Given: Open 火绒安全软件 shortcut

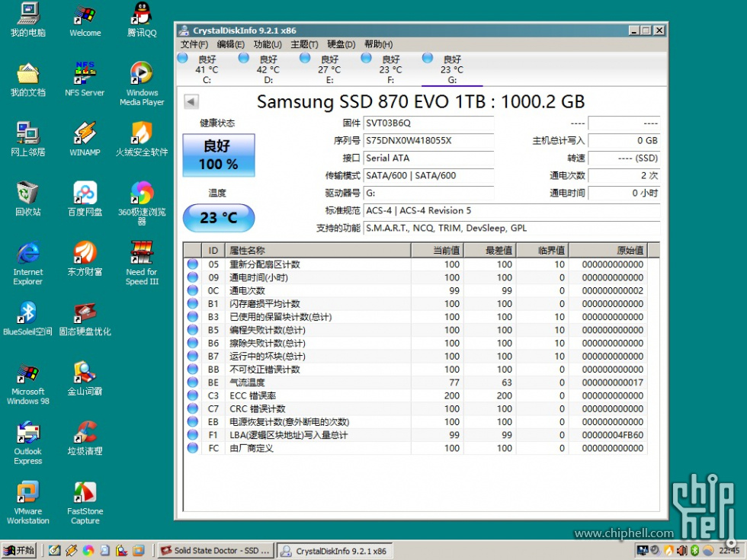Looking at the screenshot, I should (x=142, y=139).
